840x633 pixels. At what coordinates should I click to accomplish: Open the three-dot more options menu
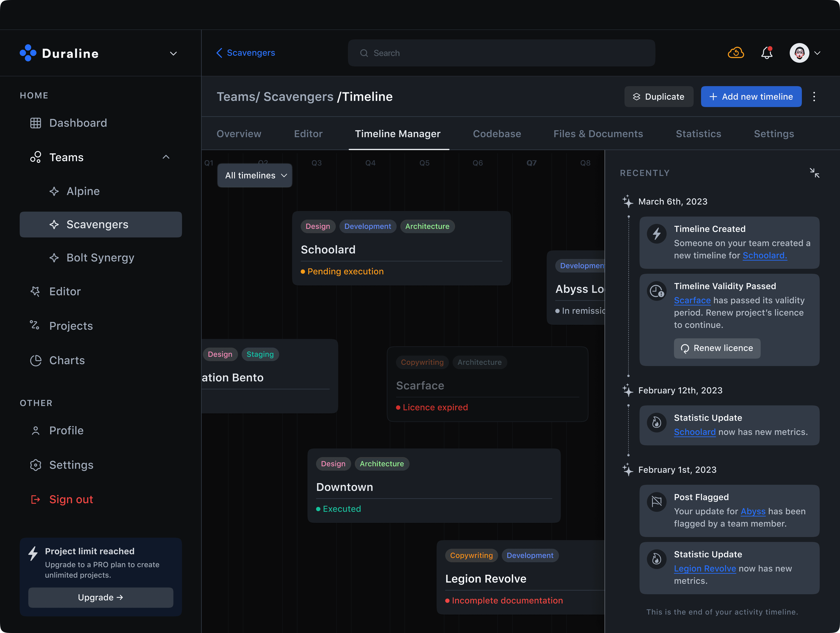coord(814,97)
